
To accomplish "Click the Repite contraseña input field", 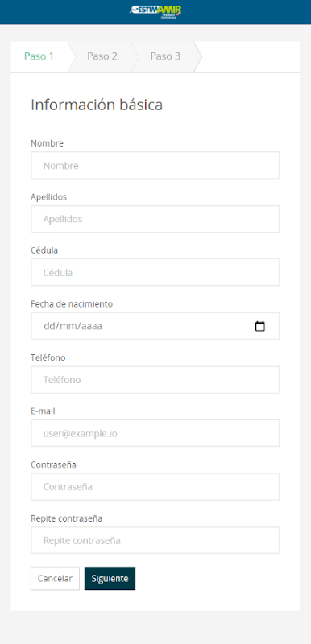I will point(155,540).
